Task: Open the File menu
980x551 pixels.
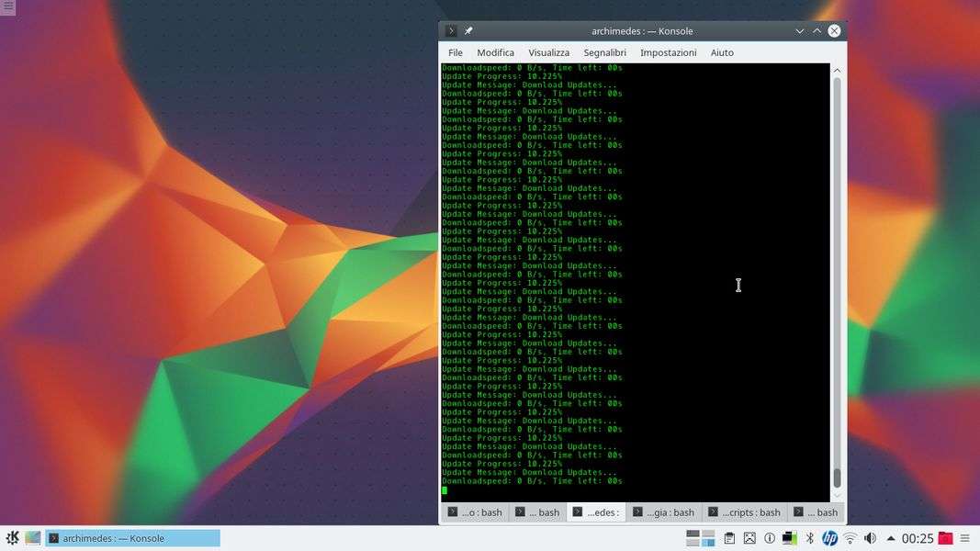Action: (x=455, y=53)
